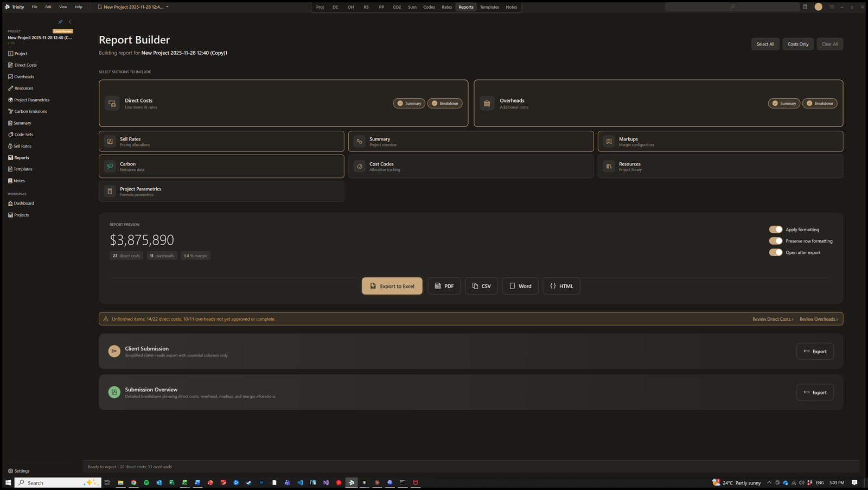Image resolution: width=868 pixels, height=490 pixels.
Task: Click the Client Submission round icon
Action: (114, 351)
